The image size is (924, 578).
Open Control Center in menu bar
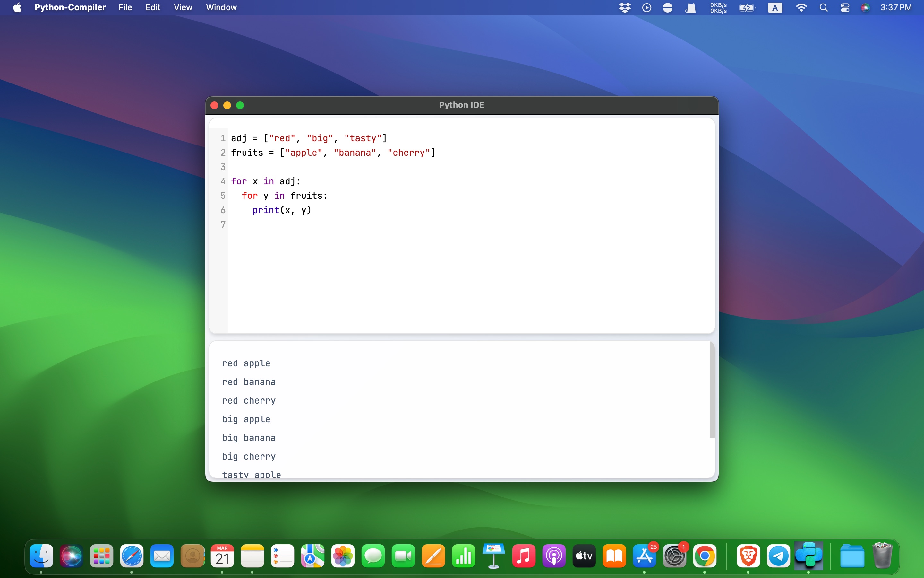pyautogui.click(x=845, y=8)
